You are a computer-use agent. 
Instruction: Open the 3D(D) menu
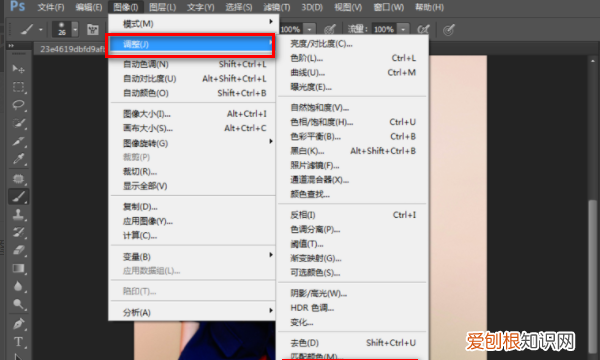pyautogui.click(x=312, y=7)
